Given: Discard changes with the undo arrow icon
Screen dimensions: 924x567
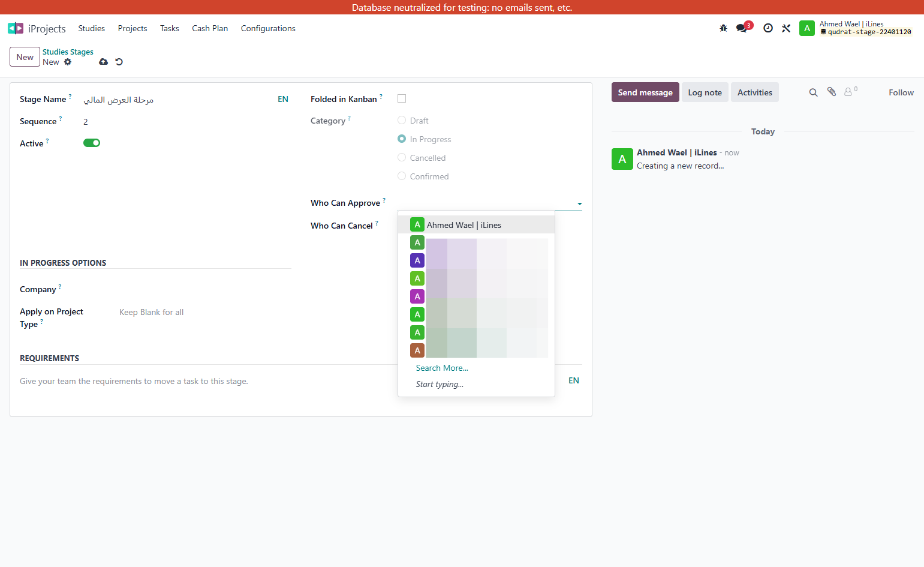Looking at the screenshot, I should coord(119,62).
